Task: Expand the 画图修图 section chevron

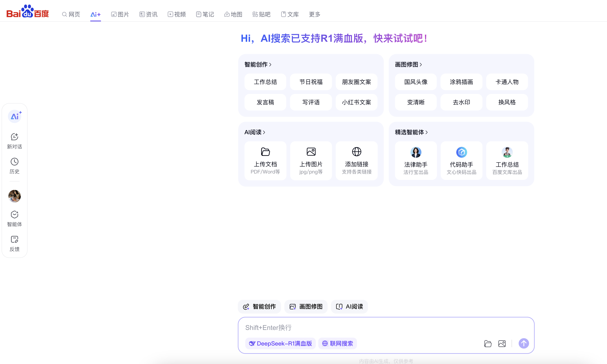Action: tap(421, 64)
